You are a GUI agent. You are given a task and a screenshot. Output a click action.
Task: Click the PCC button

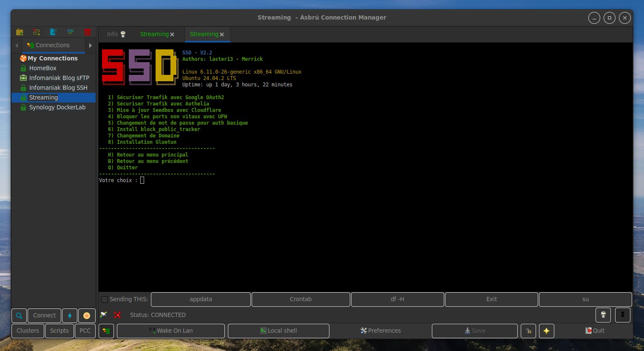pos(85,331)
